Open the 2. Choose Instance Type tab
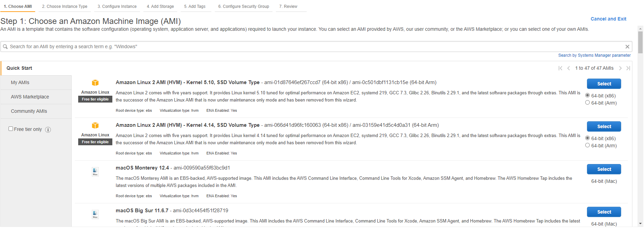Screen dimensions: 644x229 (x=65, y=6)
